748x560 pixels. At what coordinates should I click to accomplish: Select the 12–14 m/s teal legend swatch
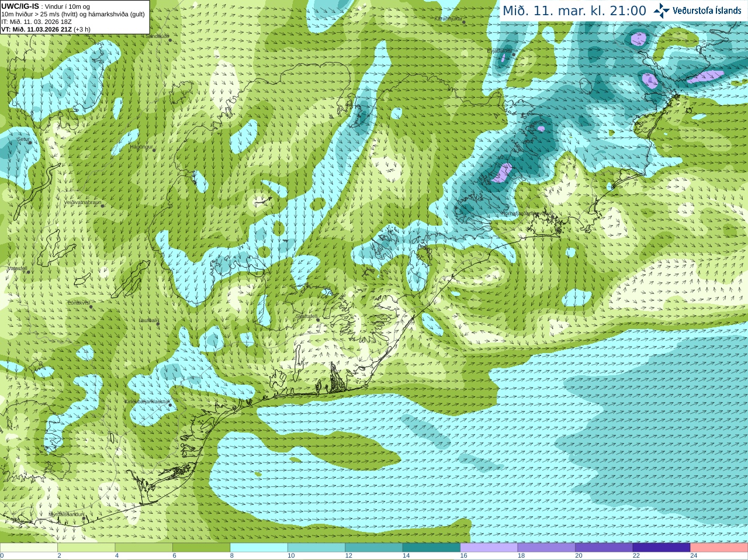pos(374,548)
